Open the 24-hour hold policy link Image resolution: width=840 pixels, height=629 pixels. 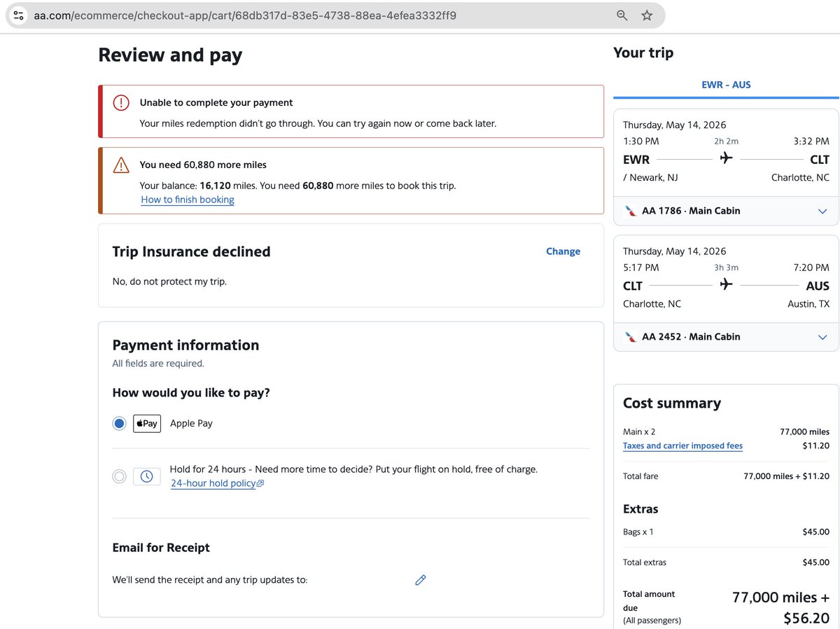[x=217, y=483]
